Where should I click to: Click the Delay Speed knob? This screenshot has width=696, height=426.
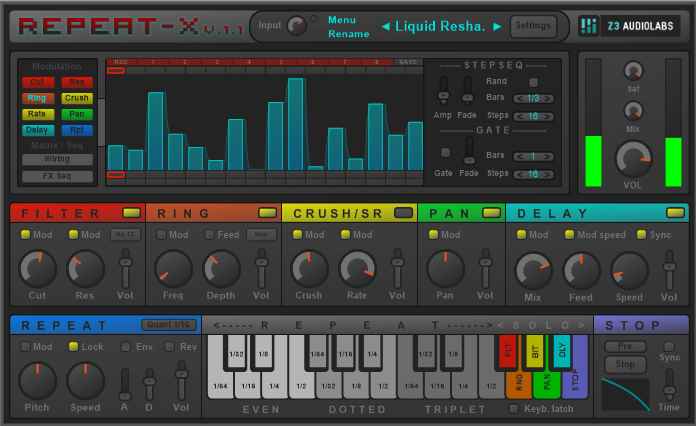tap(629, 270)
